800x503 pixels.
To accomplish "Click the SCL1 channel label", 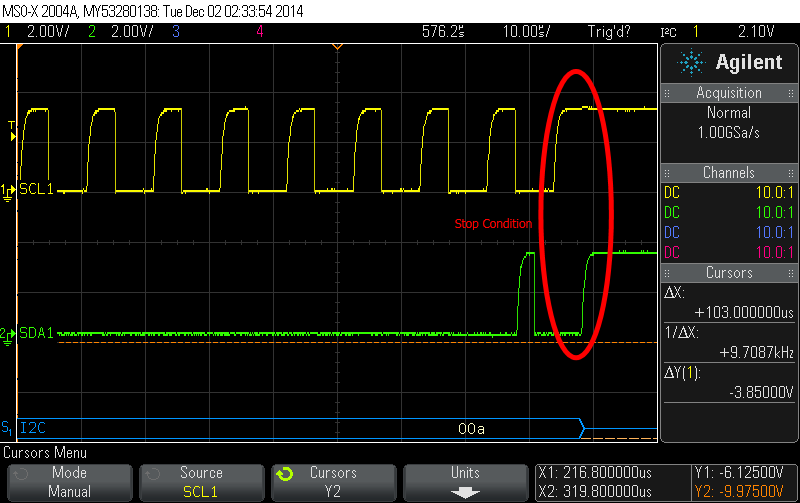I will pyautogui.click(x=36, y=189).
